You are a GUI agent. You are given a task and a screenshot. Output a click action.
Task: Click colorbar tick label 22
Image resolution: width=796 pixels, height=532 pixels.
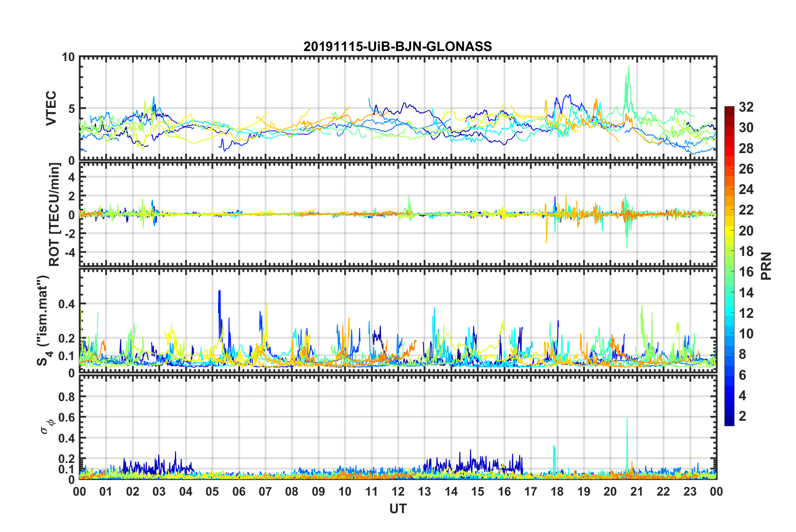coord(746,210)
